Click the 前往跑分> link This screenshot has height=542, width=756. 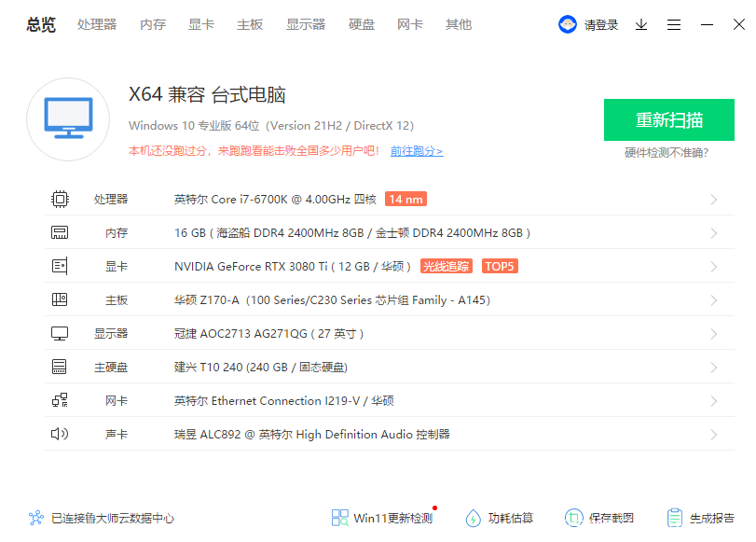tap(417, 151)
